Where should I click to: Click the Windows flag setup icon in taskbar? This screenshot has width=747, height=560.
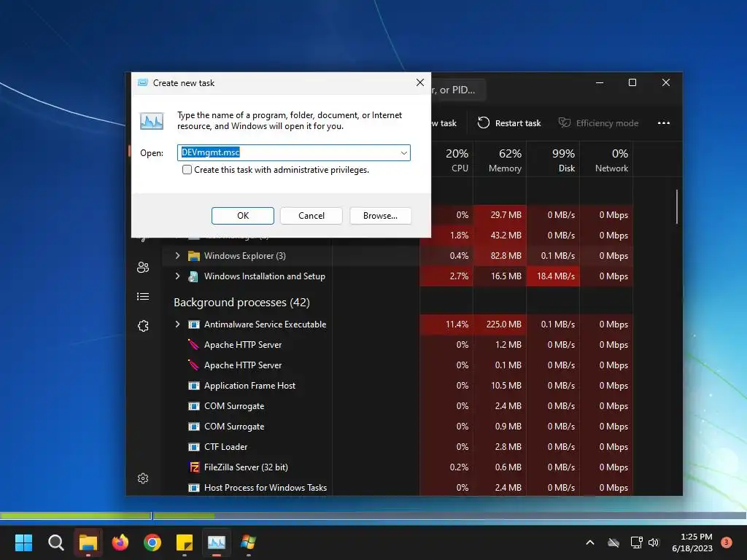click(248, 542)
